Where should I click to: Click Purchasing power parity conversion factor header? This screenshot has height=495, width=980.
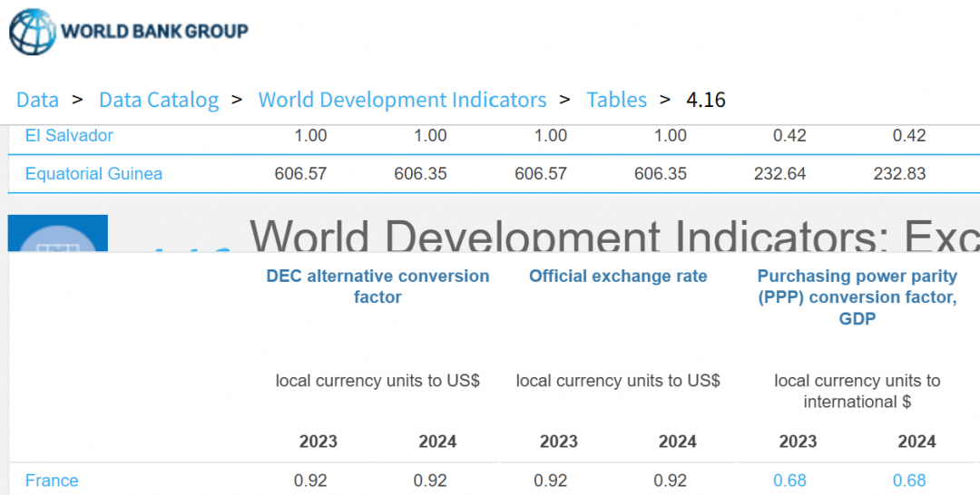(857, 296)
